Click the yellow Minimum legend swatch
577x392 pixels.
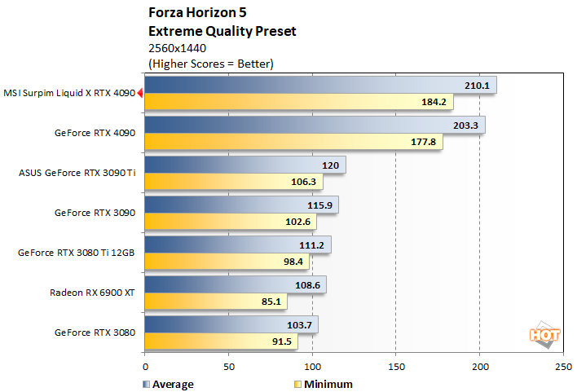[297, 385]
